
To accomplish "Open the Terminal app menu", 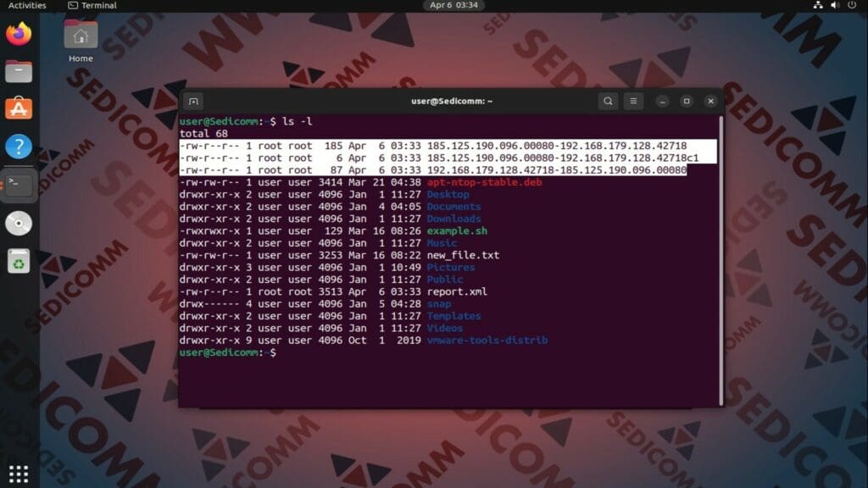I will [92, 5].
